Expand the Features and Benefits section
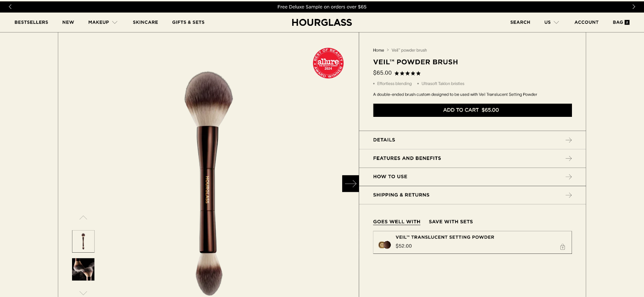This screenshot has height=297, width=644. click(473, 158)
